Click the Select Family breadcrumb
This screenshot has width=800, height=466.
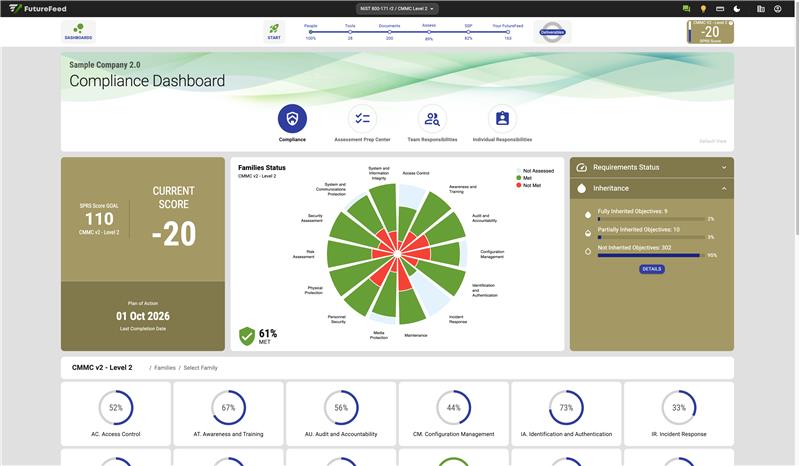[201, 368]
